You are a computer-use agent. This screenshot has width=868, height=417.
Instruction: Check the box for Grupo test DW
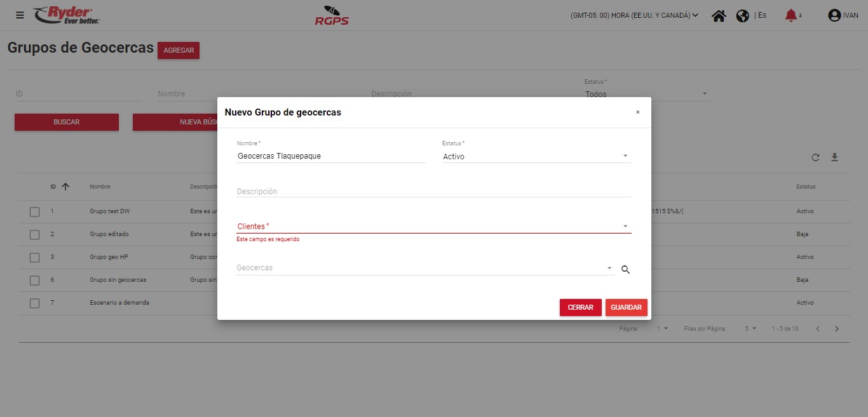click(x=35, y=212)
